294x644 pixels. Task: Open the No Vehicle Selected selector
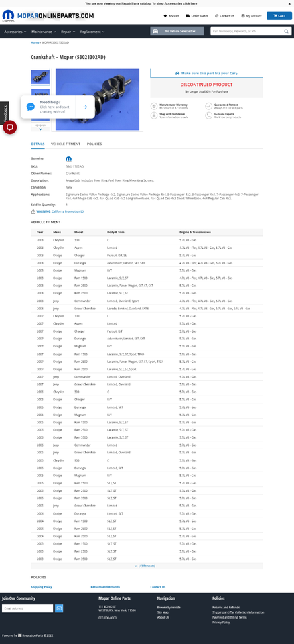(x=177, y=32)
